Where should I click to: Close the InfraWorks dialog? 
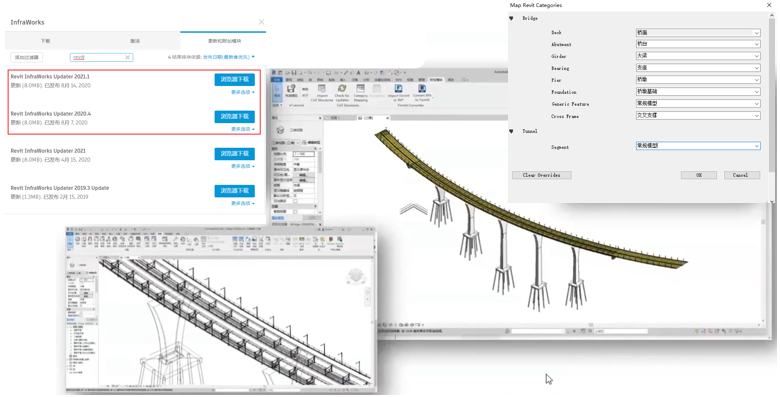[x=261, y=22]
